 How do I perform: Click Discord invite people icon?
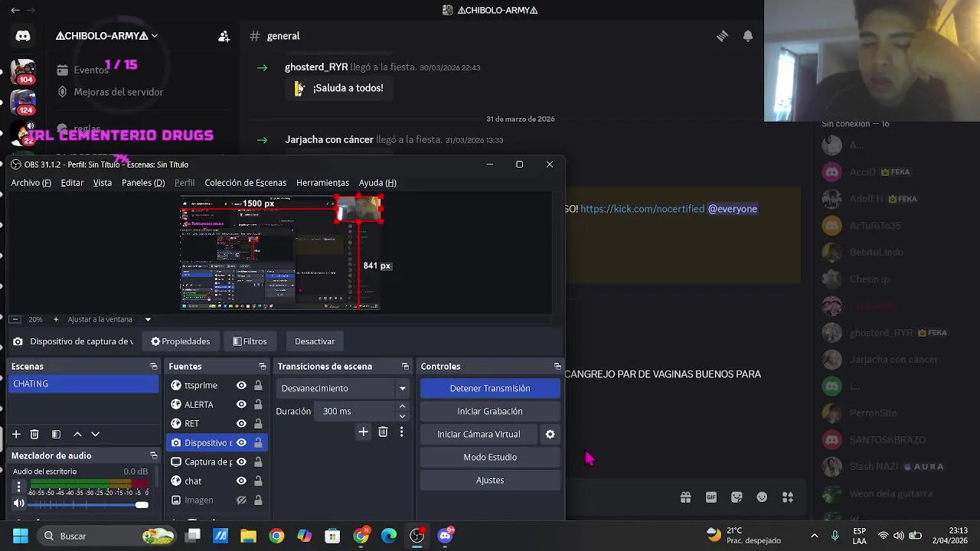(x=224, y=36)
